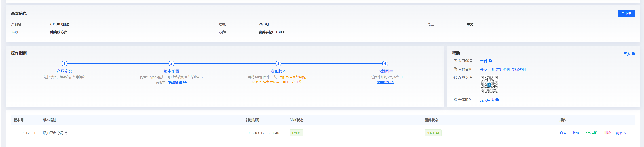Expand the 更多 dropdown in operations column
This screenshot has height=147, width=644.
[621, 133]
